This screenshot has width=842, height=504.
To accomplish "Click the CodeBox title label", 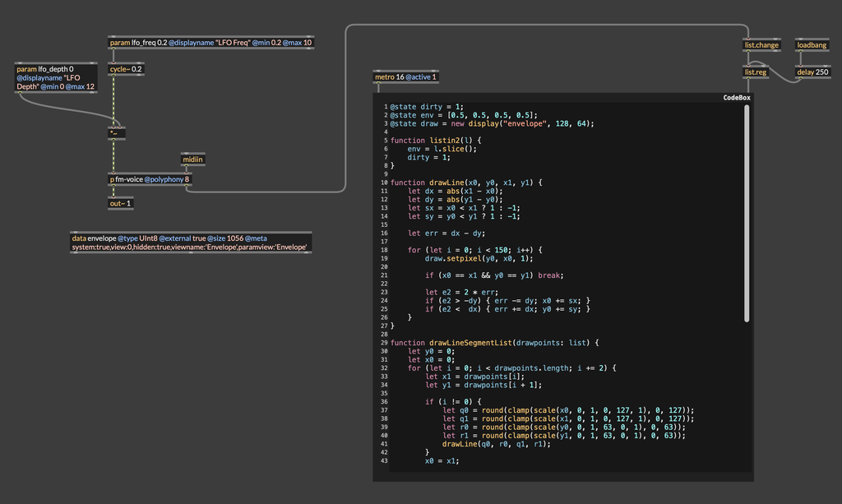I will [736, 97].
